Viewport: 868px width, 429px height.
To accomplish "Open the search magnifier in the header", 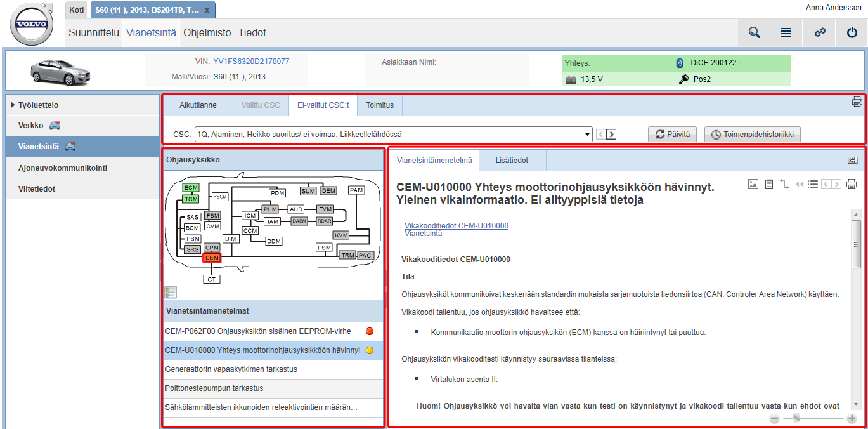I will point(754,32).
